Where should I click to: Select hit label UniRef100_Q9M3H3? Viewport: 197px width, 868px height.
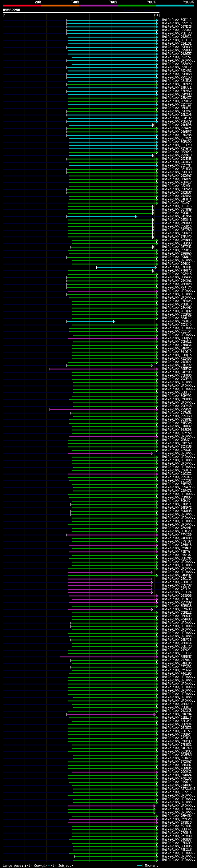pyautogui.click(x=177, y=94)
